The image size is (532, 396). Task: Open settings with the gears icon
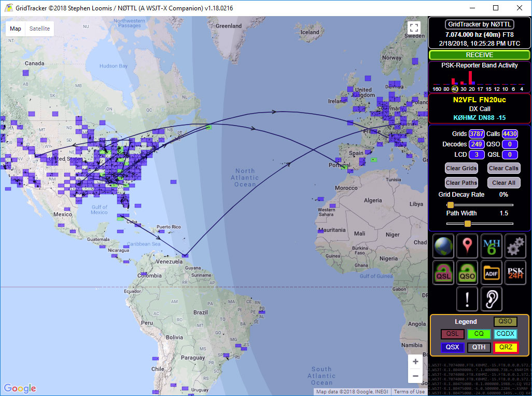coord(515,246)
